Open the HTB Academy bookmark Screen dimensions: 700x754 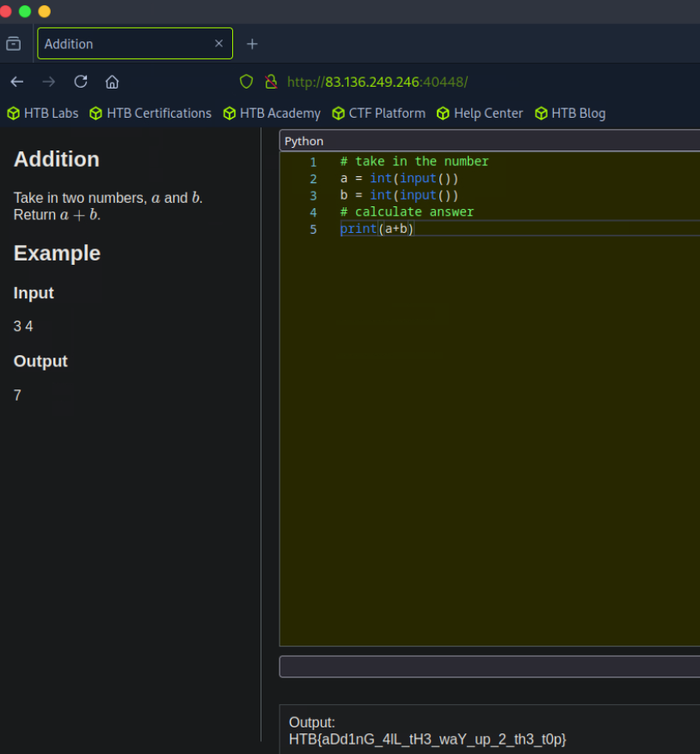point(272,113)
